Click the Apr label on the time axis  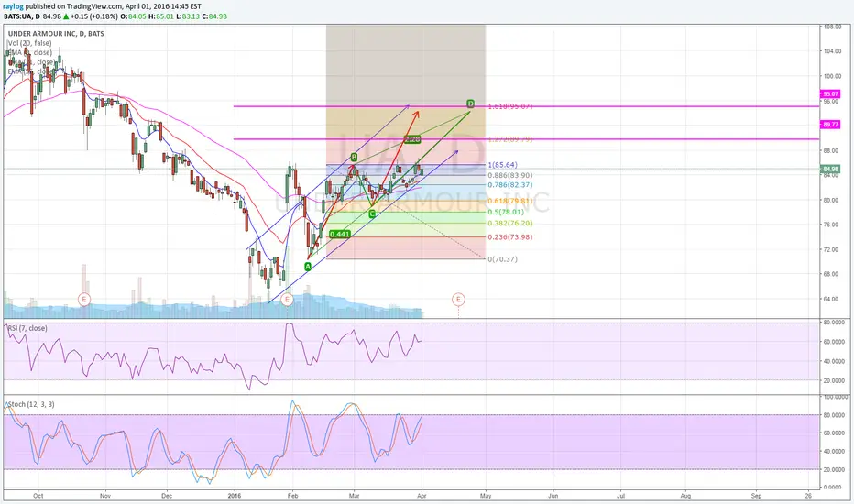point(421,496)
